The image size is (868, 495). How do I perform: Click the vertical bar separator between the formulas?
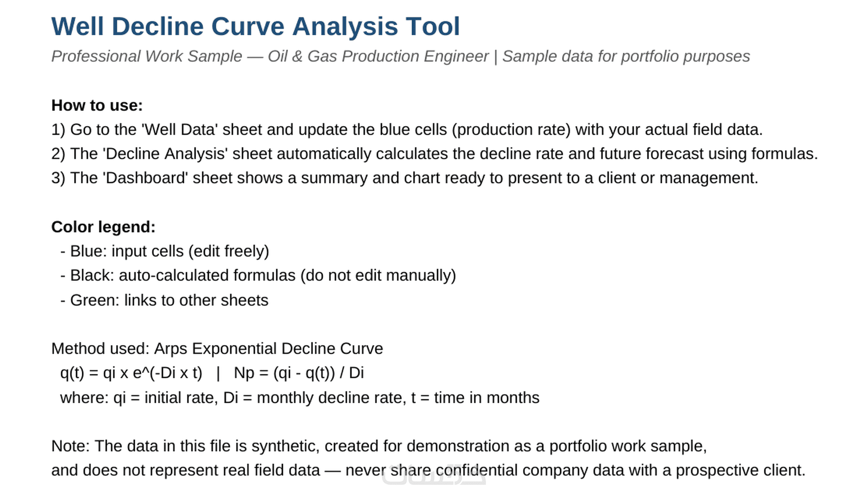(x=218, y=373)
